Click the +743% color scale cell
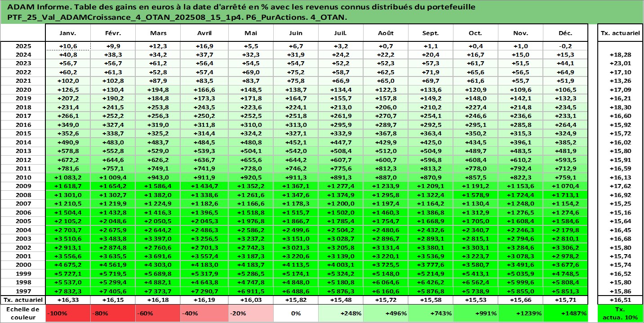Viewport: 644px width, 323px height. pos(431,313)
